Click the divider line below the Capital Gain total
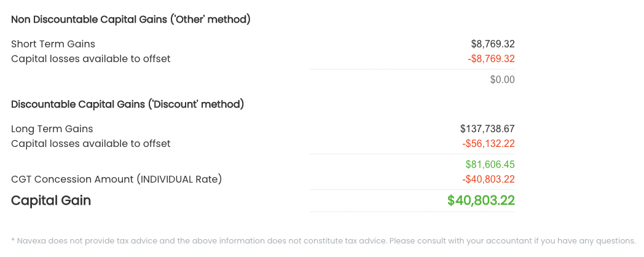This screenshot has height=257, width=644. (x=412, y=212)
